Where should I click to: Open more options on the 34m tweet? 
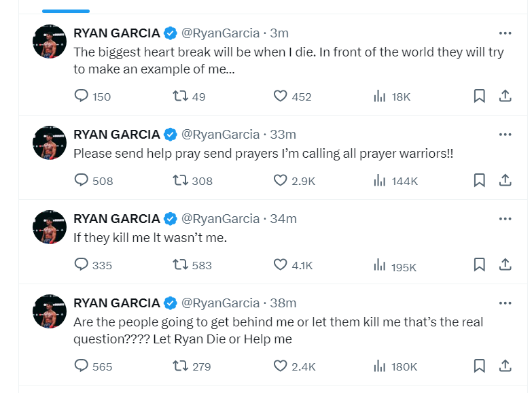point(504,218)
